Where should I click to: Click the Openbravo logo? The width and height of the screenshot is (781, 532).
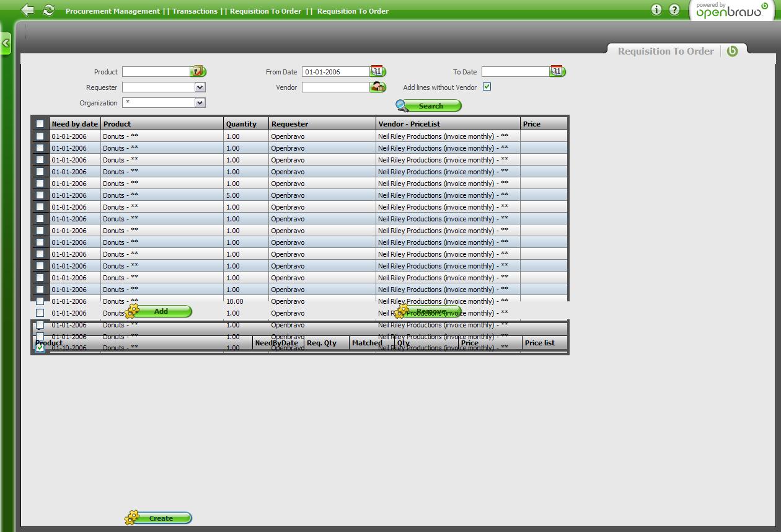[731, 11]
